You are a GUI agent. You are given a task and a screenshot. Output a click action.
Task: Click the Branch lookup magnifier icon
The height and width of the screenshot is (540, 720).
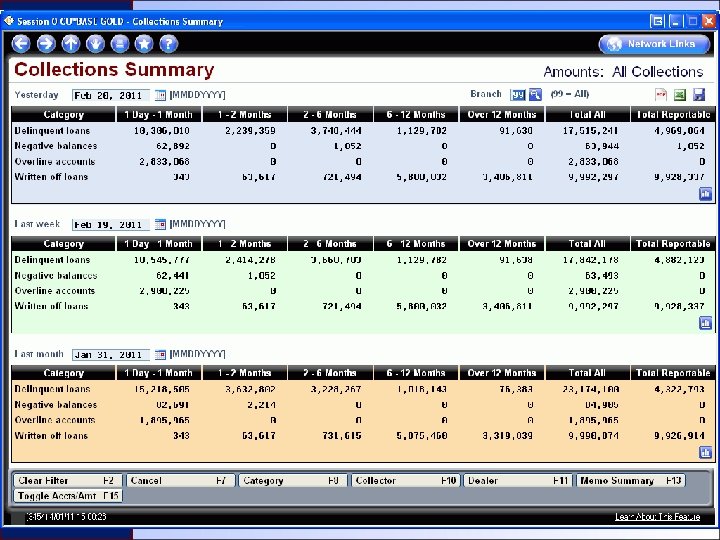click(x=535, y=95)
